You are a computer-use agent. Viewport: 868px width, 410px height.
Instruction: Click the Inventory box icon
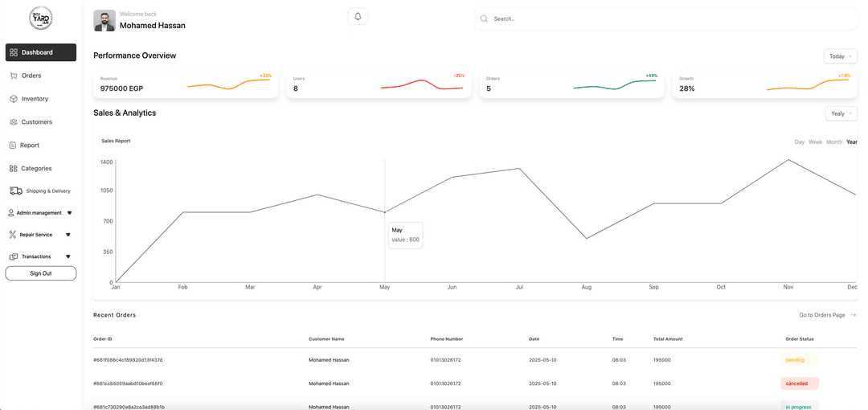click(14, 99)
